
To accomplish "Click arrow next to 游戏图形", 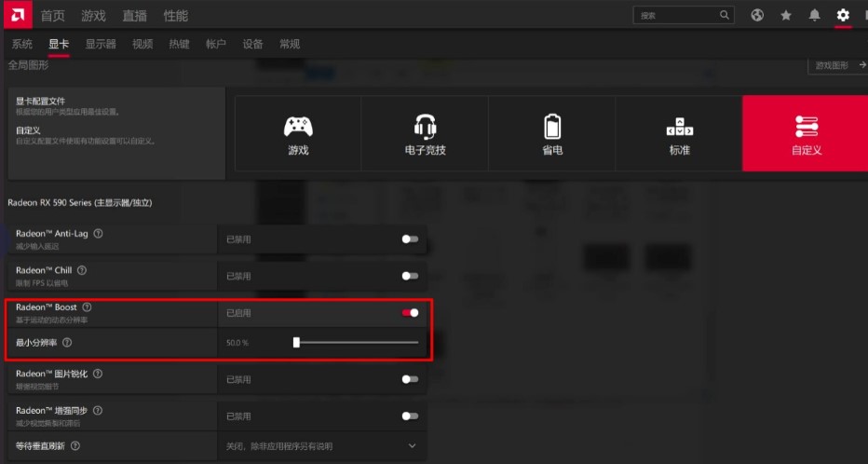I will 862,65.
